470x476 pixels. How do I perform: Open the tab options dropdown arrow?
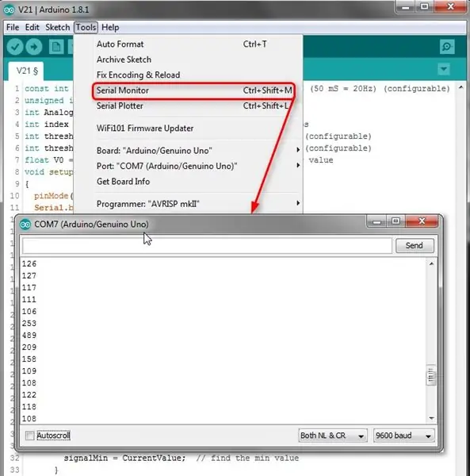point(444,69)
